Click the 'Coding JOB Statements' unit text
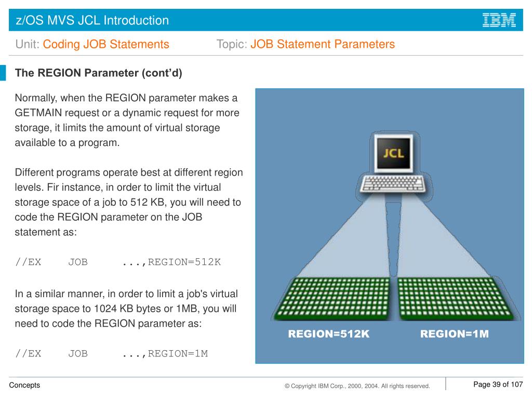 tap(106, 44)
